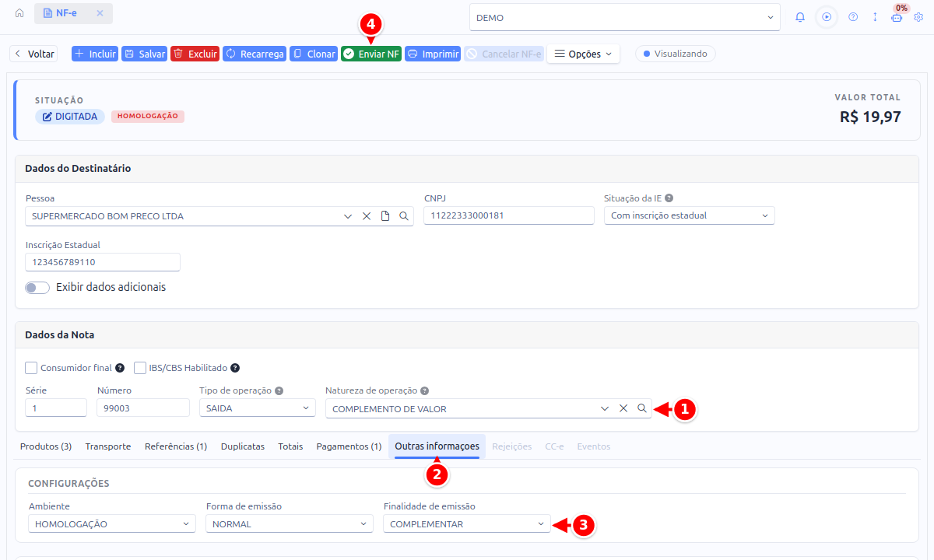Click the Dados da Nota heading
The image size is (934, 560).
[60, 335]
